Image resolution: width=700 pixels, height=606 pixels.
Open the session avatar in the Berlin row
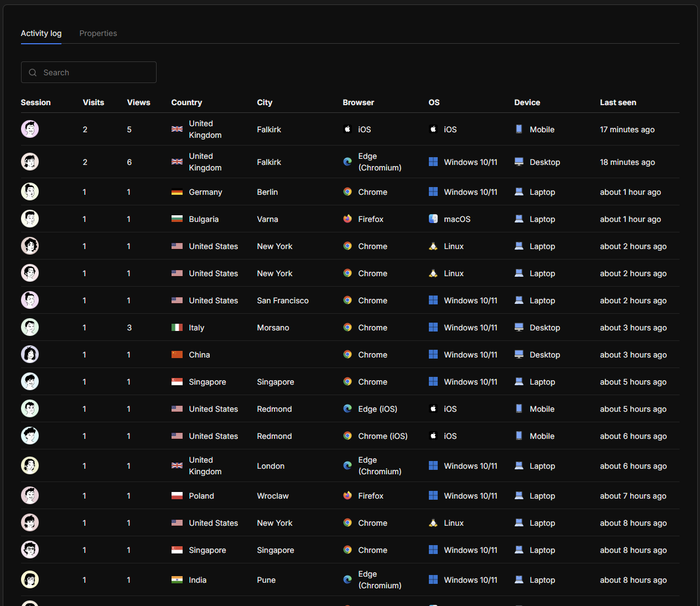(x=30, y=191)
